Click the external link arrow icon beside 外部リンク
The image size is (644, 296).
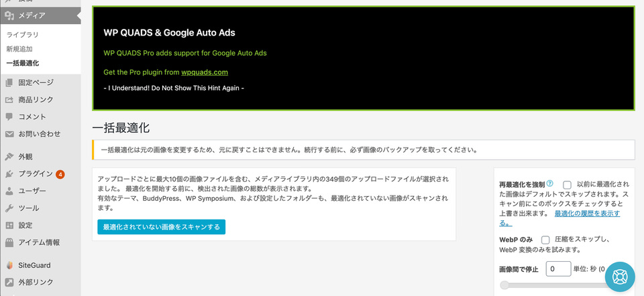(x=9, y=283)
